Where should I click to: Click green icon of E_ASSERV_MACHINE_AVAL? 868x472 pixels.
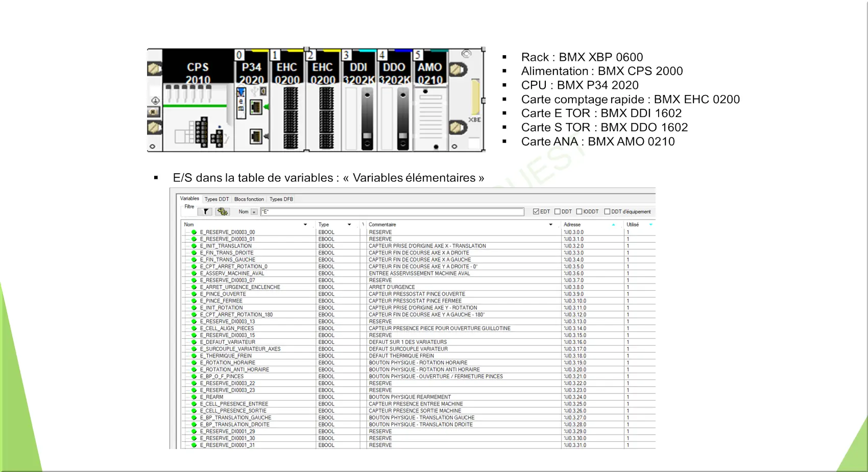pos(194,274)
